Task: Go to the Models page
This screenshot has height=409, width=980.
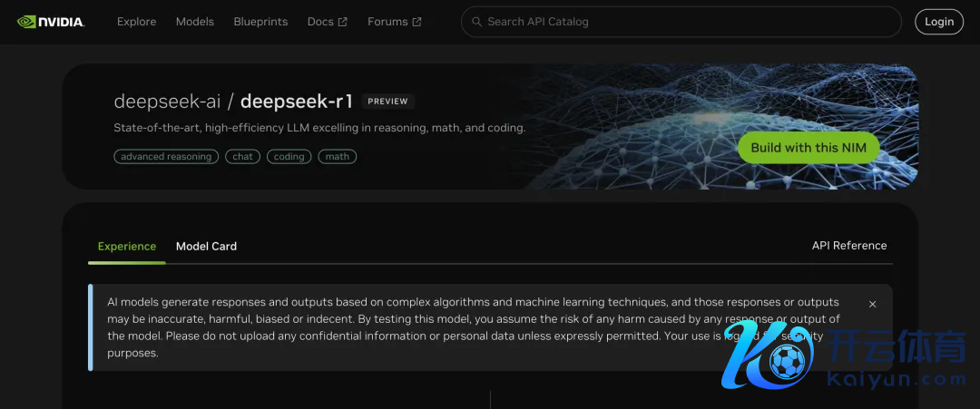Action: tap(195, 22)
